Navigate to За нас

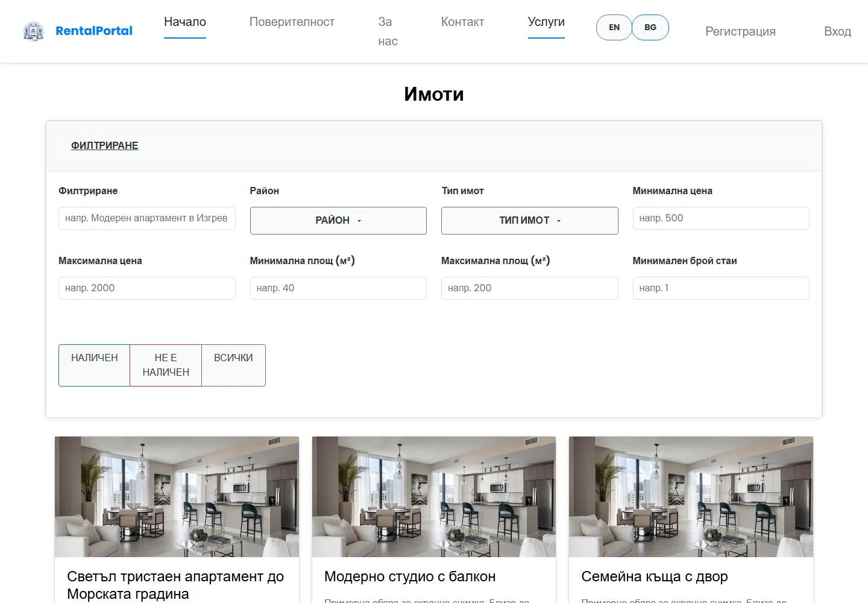tap(388, 31)
